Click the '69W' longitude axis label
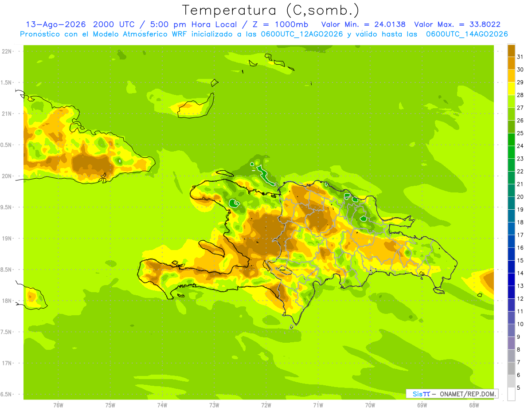 422,405
